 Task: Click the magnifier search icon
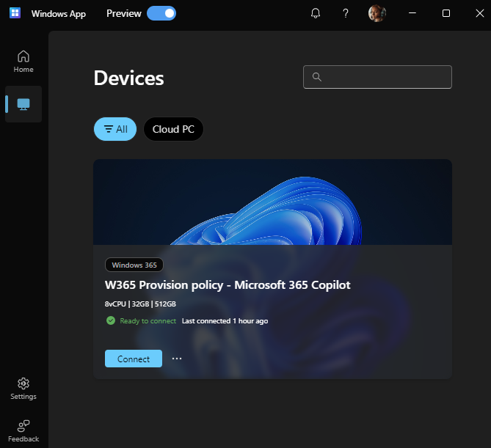pyautogui.click(x=316, y=77)
